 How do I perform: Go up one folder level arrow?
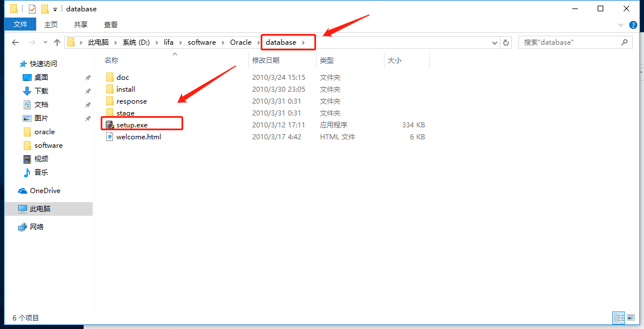tap(57, 42)
